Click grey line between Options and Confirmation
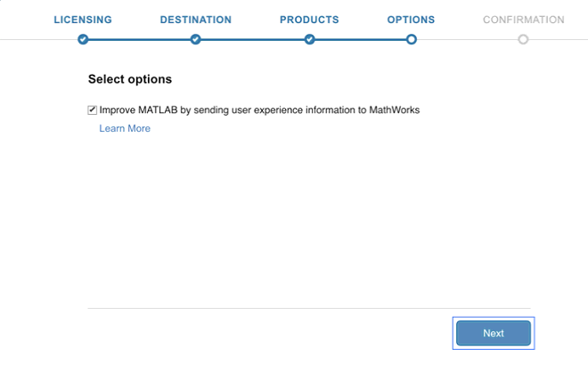 (x=467, y=39)
